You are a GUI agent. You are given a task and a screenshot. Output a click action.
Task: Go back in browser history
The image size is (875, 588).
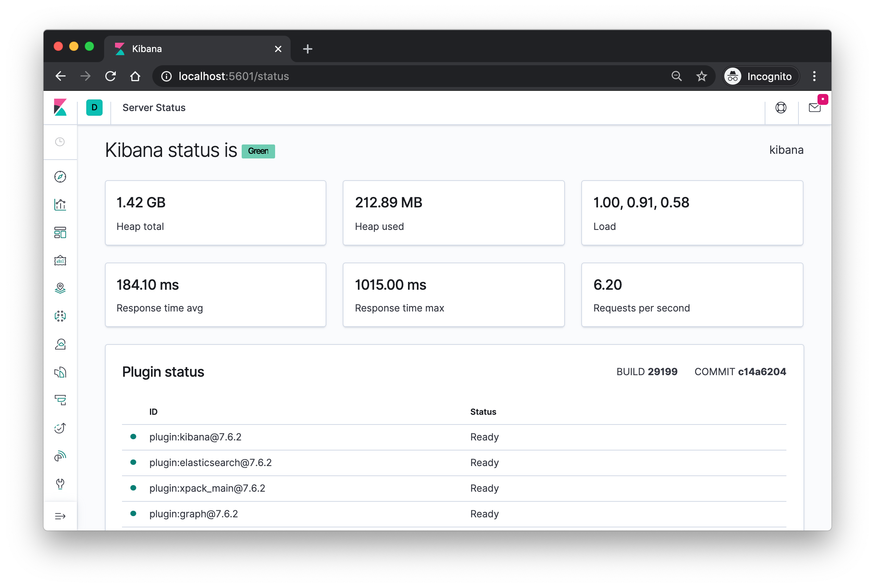point(61,76)
